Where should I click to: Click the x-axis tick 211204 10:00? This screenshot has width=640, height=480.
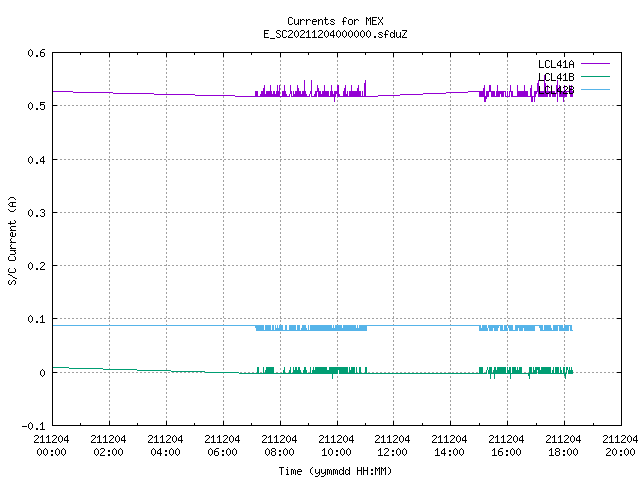[x=336, y=446]
